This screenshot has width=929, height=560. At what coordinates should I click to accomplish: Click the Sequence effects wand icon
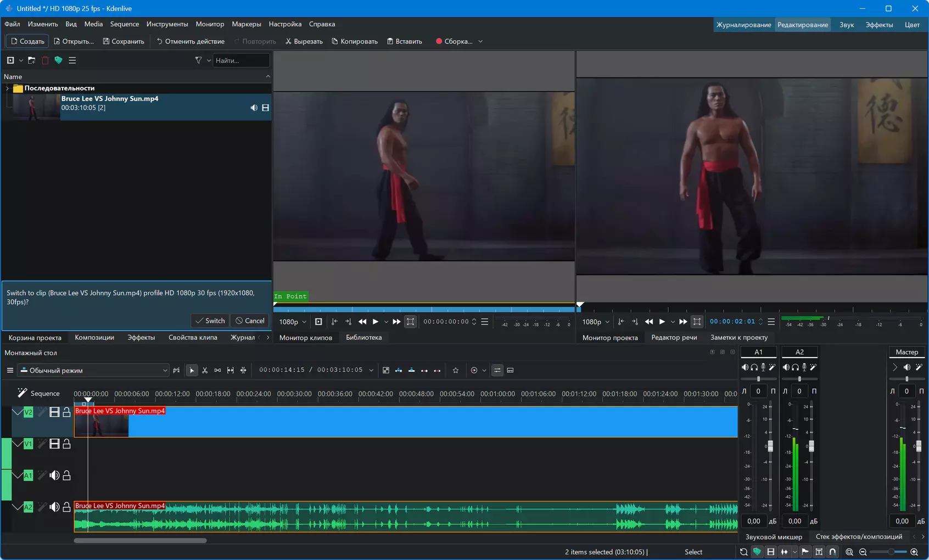[22, 393]
